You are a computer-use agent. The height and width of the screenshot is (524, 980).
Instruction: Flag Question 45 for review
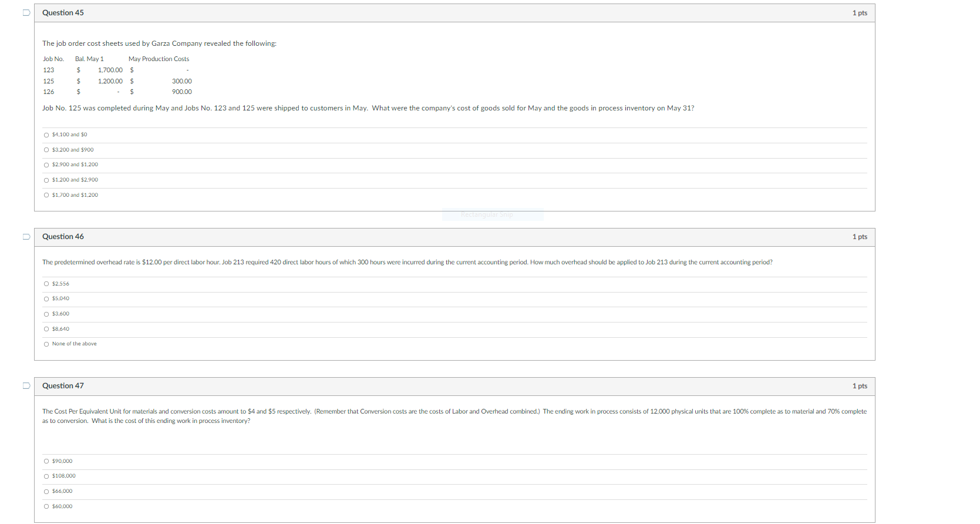pyautogui.click(x=26, y=13)
